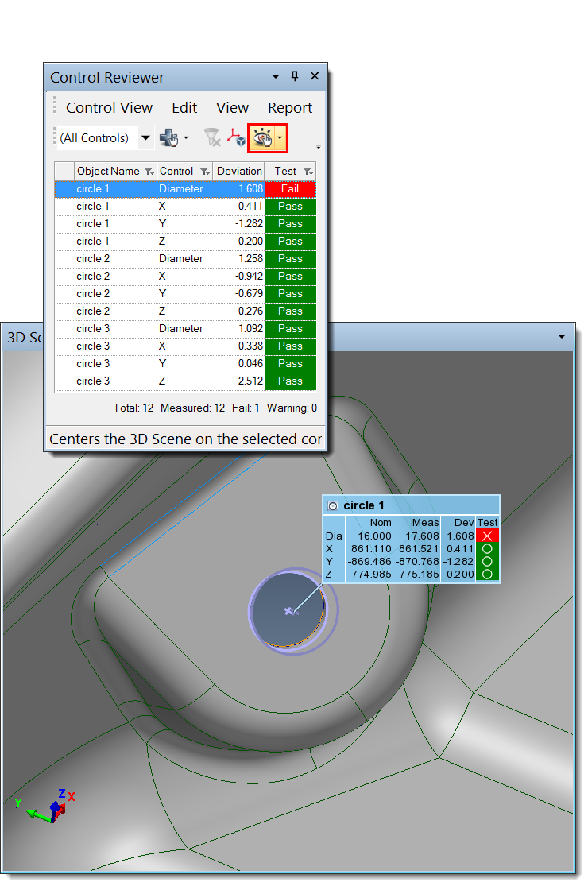Viewport: 588px width, 886px height.
Task: Select the circle 1 Z row
Action: coord(185,242)
